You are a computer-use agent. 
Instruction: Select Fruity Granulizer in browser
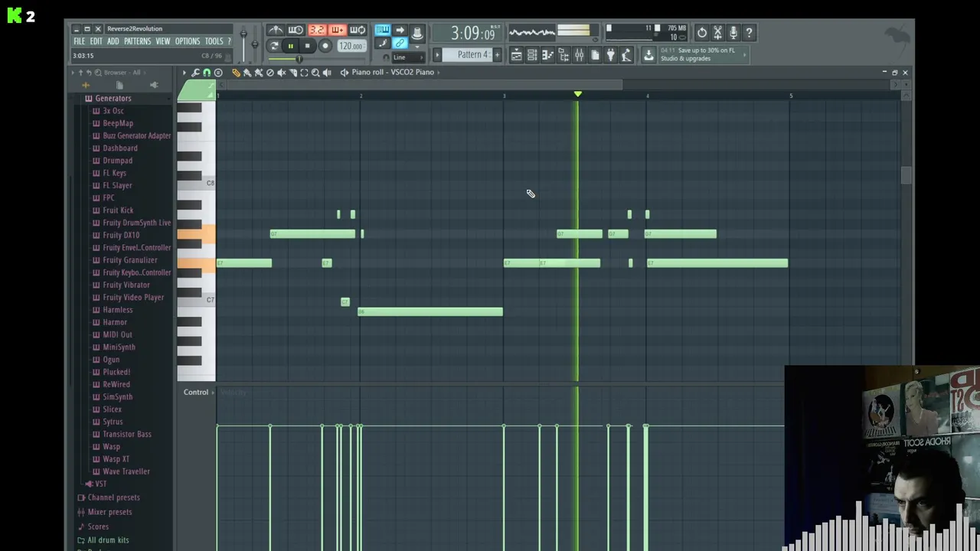[130, 260]
